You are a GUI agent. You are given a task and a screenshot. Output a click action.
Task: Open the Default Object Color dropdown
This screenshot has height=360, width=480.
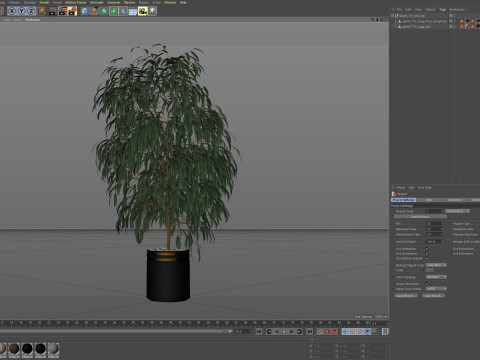(x=436, y=265)
